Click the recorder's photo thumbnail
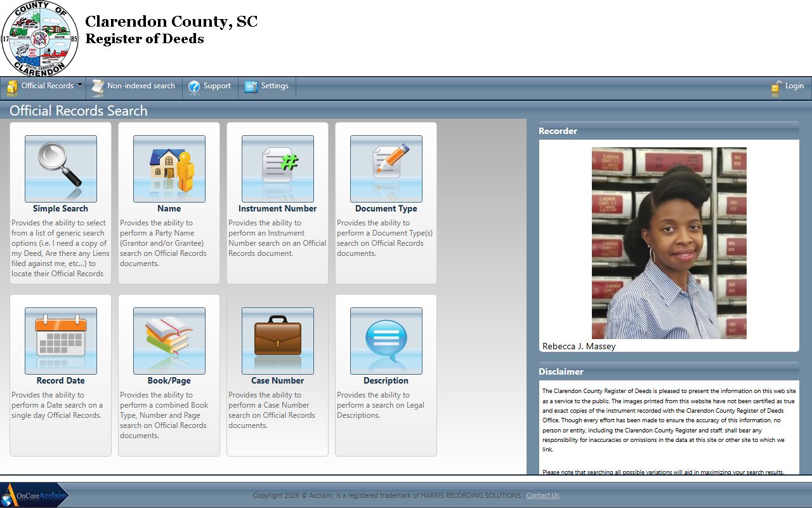The height and width of the screenshot is (508, 812). tap(669, 243)
